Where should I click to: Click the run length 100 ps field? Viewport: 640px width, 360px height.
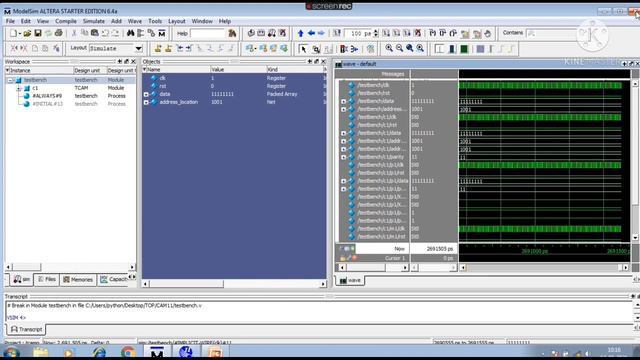coord(358,33)
